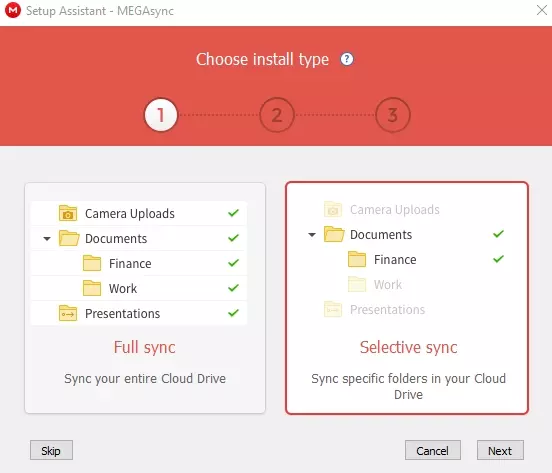552x473 pixels.
Task: Click 'Camera Uploads' label in Full sync
Action: [130, 214]
